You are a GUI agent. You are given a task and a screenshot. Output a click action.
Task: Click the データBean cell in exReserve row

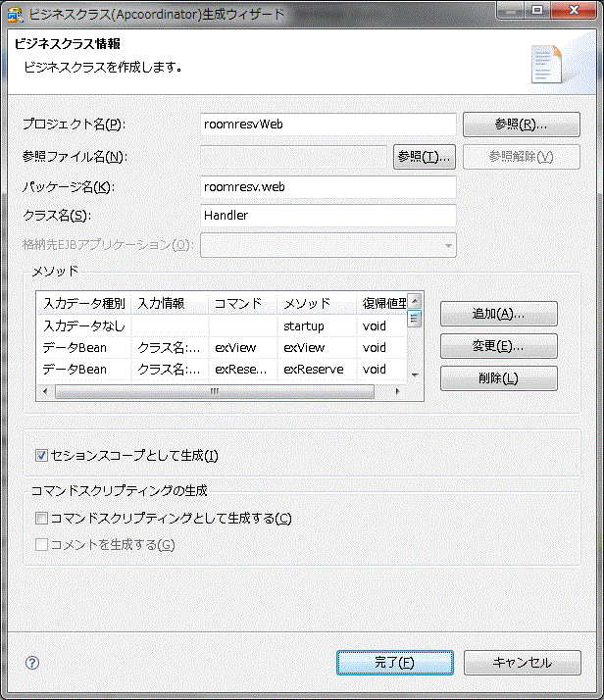[x=84, y=370]
